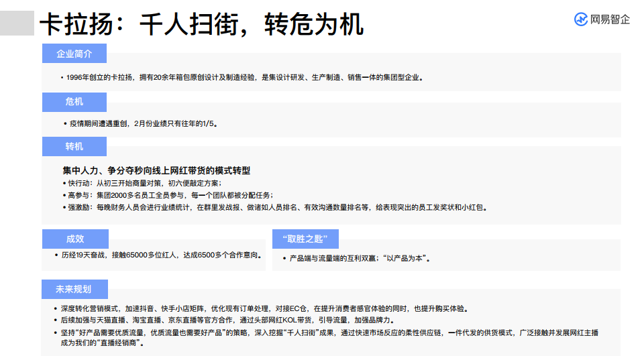The width and height of the screenshot is (644, 362).
Task: Click the bullet starting with 1996年创立的卡拉扬
Action: [244, 77]
